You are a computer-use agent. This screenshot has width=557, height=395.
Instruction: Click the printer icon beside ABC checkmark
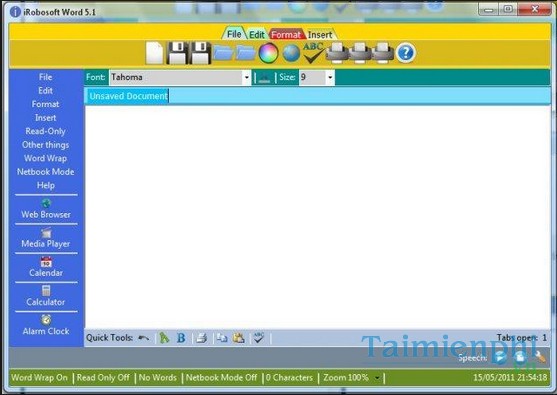[337, 53]
